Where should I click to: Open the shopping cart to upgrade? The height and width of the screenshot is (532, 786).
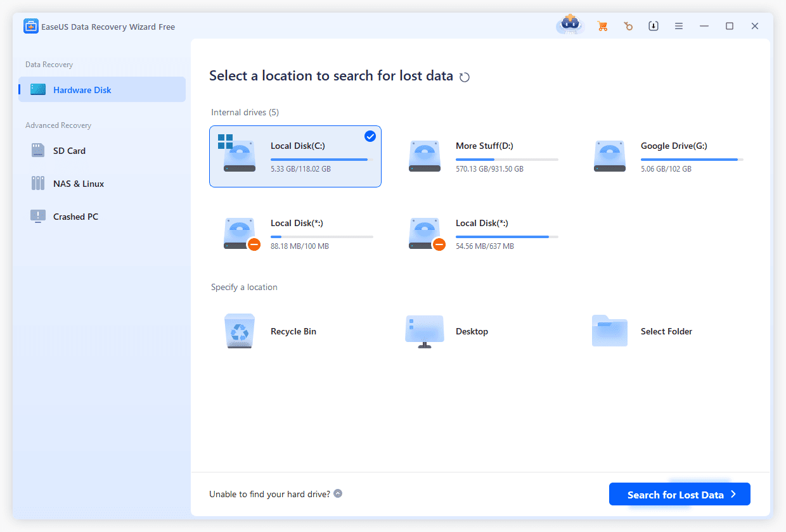[602, 26]
